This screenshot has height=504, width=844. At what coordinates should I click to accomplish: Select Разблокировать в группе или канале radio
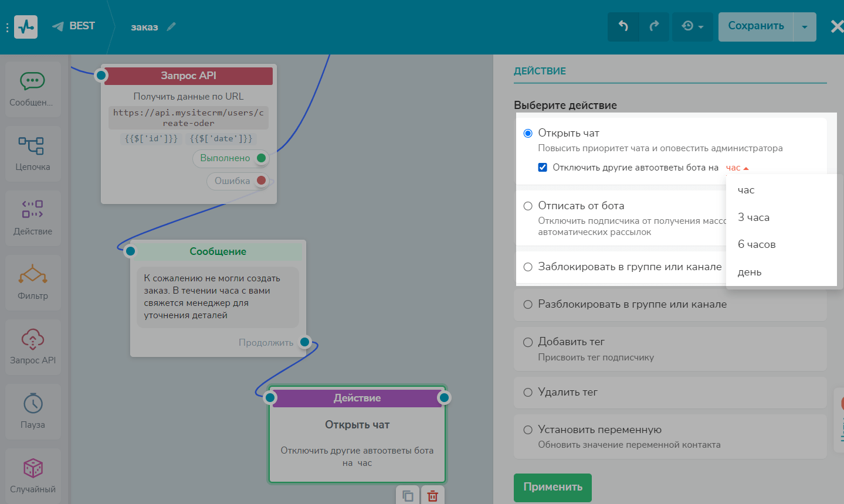pos(528,304)
